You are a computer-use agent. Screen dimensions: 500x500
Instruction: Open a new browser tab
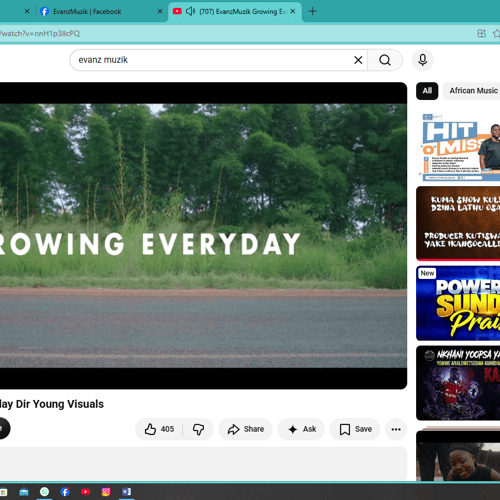click(x=312, y=11)
